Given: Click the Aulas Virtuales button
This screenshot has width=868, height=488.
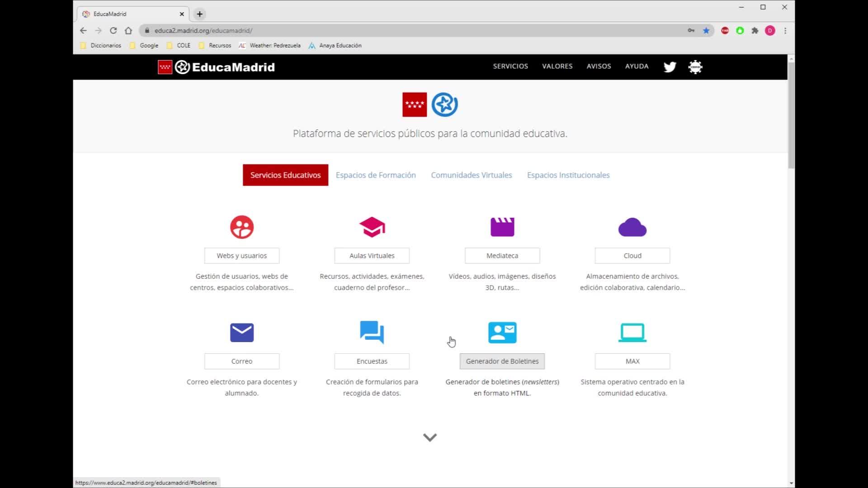Looking at the screenshot, I should pyautogui.click(x=372, y=256).
